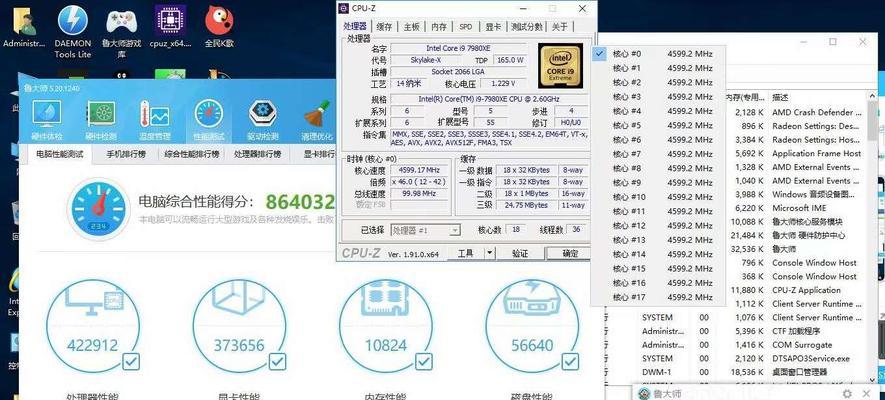Toggle the memory performance test checkbox
Image resolution: width=885 pixels, height=400 pixels.
pyautogui.click(x=424, y=361)
